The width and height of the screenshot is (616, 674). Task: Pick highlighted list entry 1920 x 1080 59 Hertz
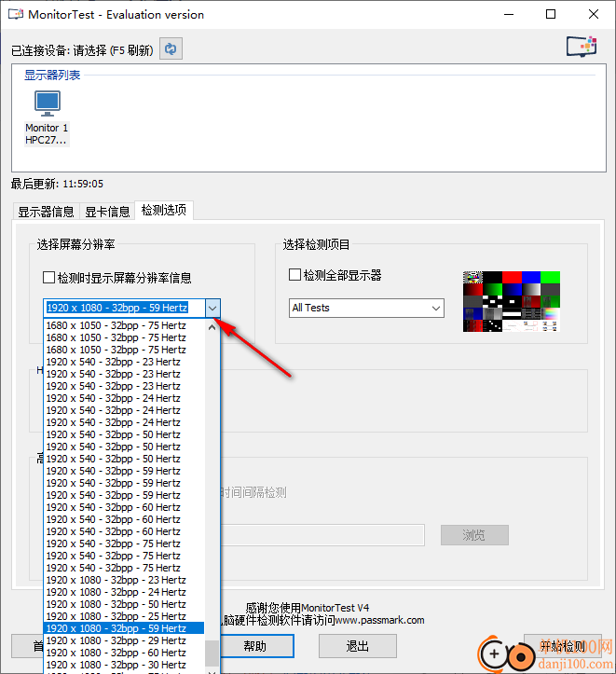[x=124, y=628]
